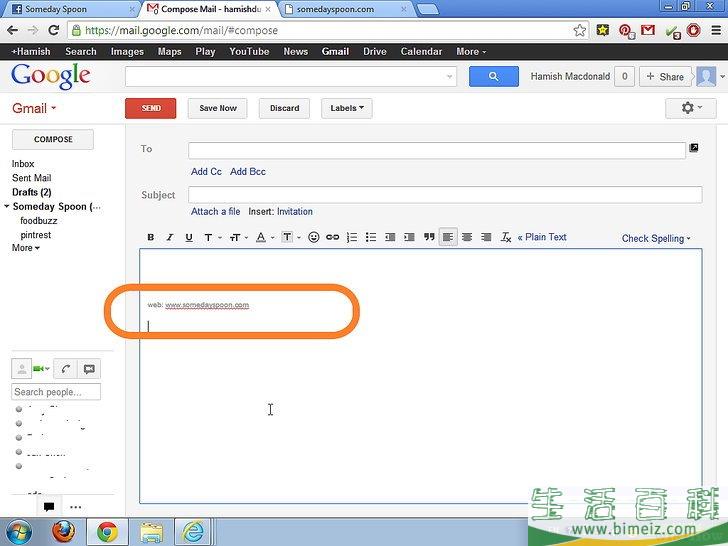The image size is (728, 546).
Task: Open the text color picker
Action: (x=265, y=237)
